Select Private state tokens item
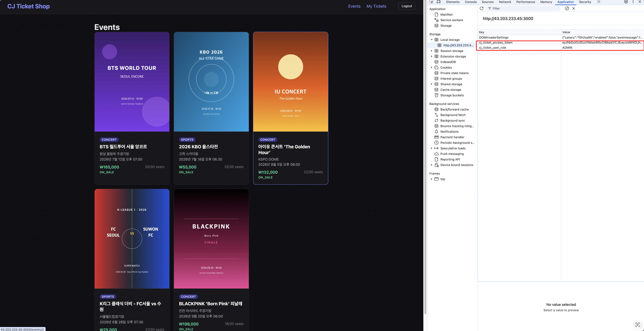Viewport: 644px width, 331px height. tap(454, 73)
